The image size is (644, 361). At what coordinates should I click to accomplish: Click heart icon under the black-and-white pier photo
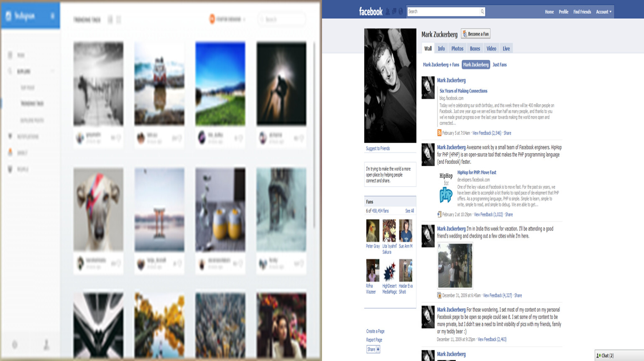tap(118, 138)
